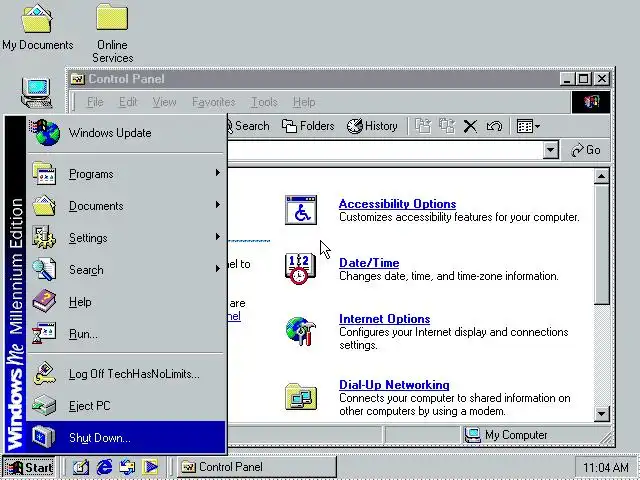The height and width of the screenshot is (480, 640).
Task: Click the vertical scrollbar thumb
Action: pos(601,243)
